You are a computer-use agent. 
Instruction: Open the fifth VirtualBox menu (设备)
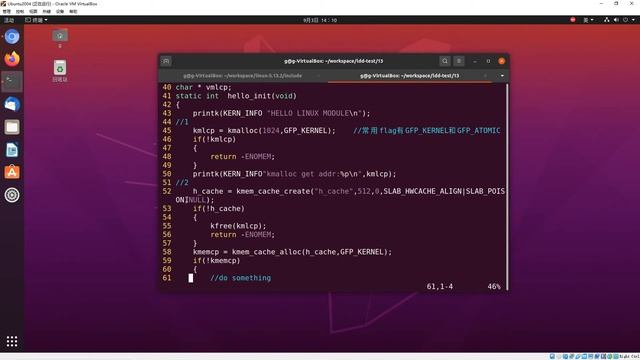pos(60,11)
